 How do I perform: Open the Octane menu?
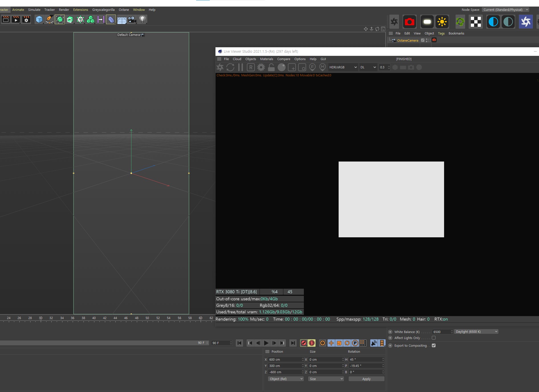click(x=124, y=10)
